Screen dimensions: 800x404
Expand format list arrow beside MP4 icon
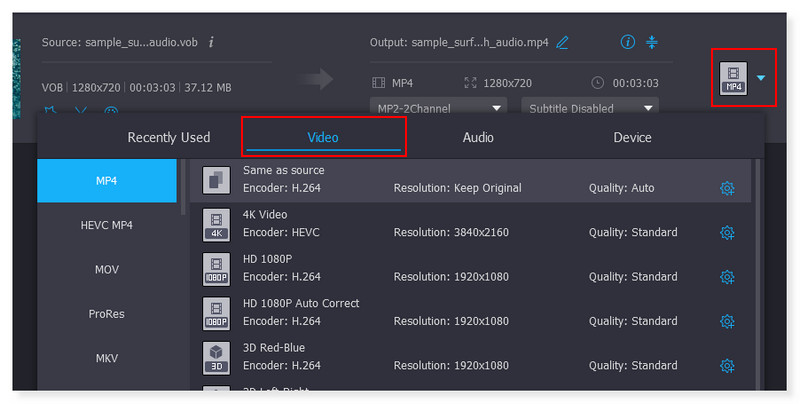[763, 77]
